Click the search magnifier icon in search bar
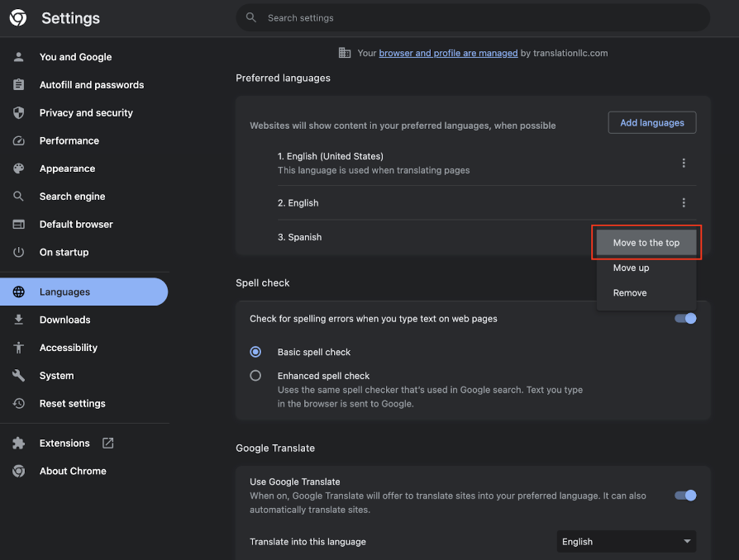Screen dimensions: 739x560 click(x=251, y=17)
